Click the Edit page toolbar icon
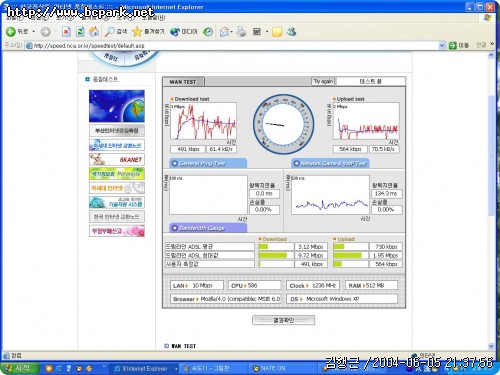Viewport: 500px width, 375px height. pos(257,32)
